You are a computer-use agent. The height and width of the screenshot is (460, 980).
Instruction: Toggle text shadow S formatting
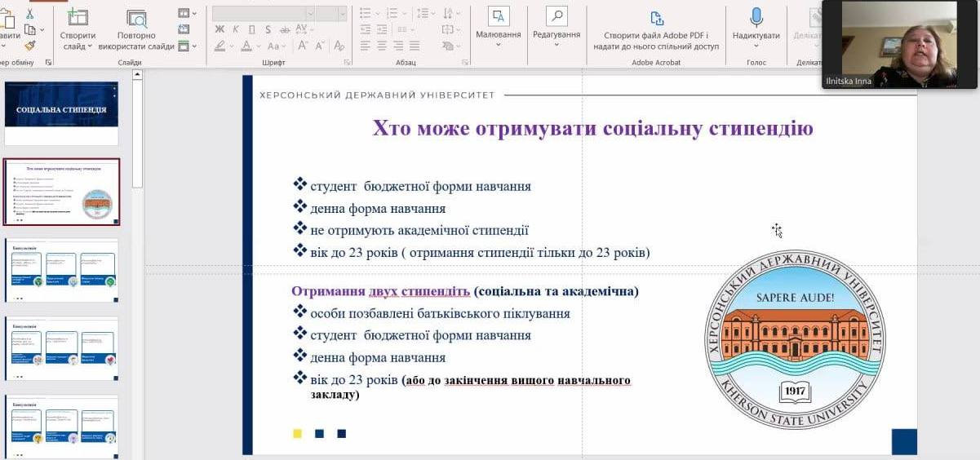point(268,29)
